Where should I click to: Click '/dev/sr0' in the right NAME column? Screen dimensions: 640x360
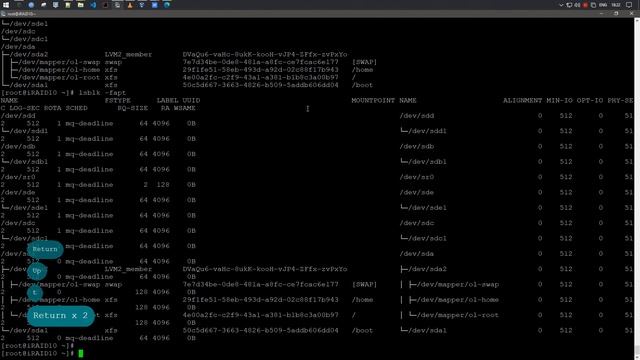tap(417, 177)
